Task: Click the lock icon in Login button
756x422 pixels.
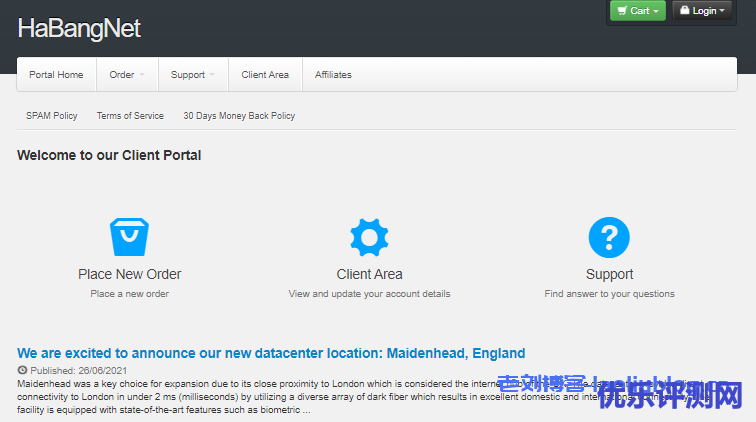Action: point(685,11)
